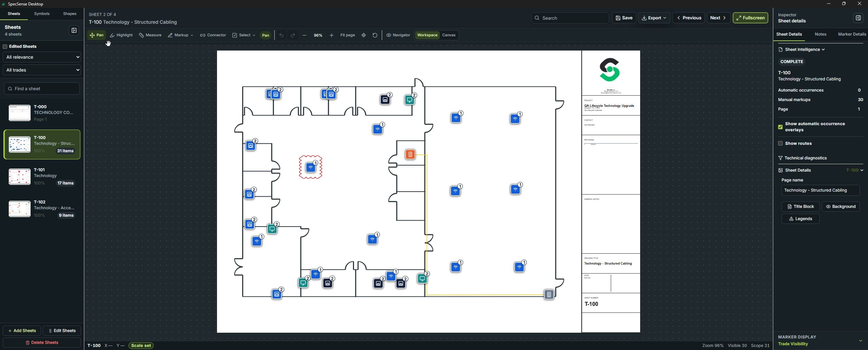The height and width of the screenshot is (350, 868).
Task: Enable the Show routes checkbox
Action: pyautogui.click(x=780, y=143)
